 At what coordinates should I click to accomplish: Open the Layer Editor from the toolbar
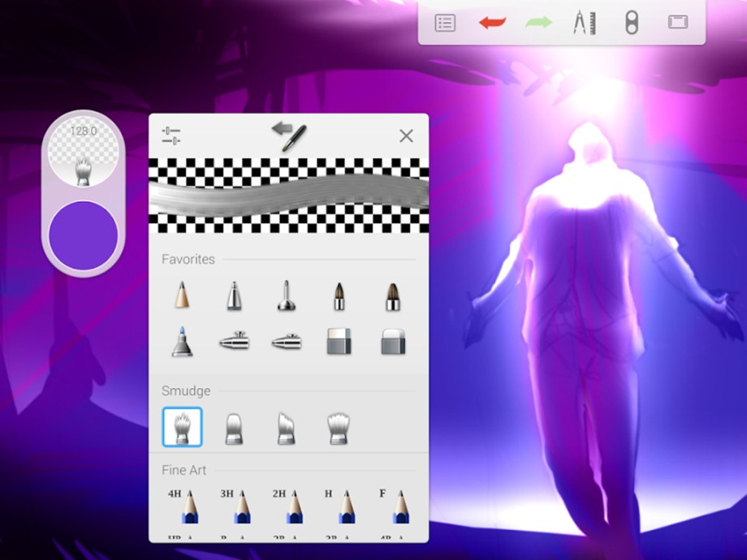coord(677,23)
